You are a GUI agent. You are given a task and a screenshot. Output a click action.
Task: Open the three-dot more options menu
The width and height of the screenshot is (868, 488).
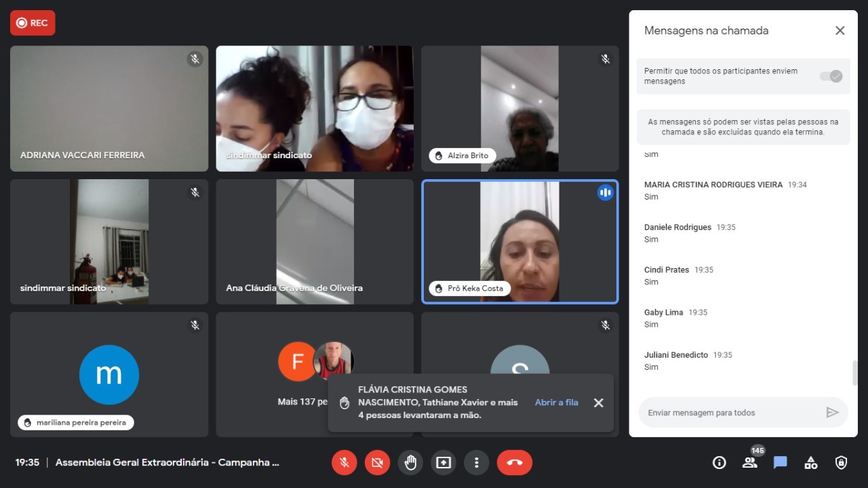point(477,463)
